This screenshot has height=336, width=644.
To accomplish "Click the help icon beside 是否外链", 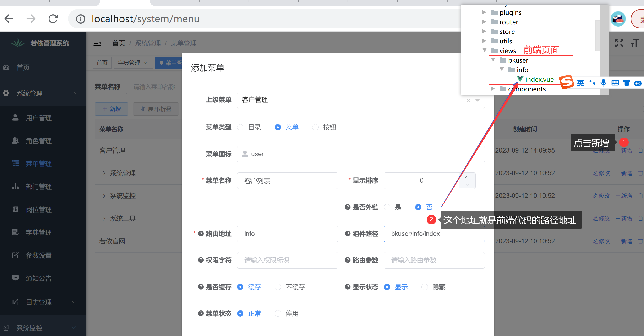I will 348,207.
